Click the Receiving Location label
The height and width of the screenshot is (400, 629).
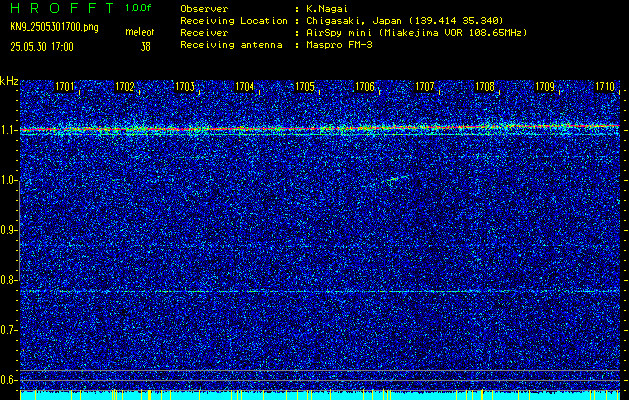coord(234,20)
